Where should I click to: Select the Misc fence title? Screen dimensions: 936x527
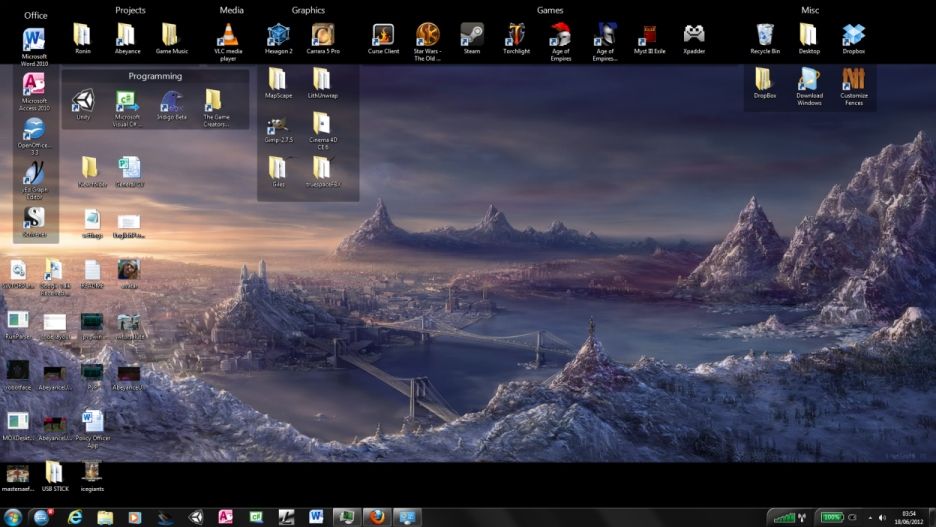pos(809,10)
